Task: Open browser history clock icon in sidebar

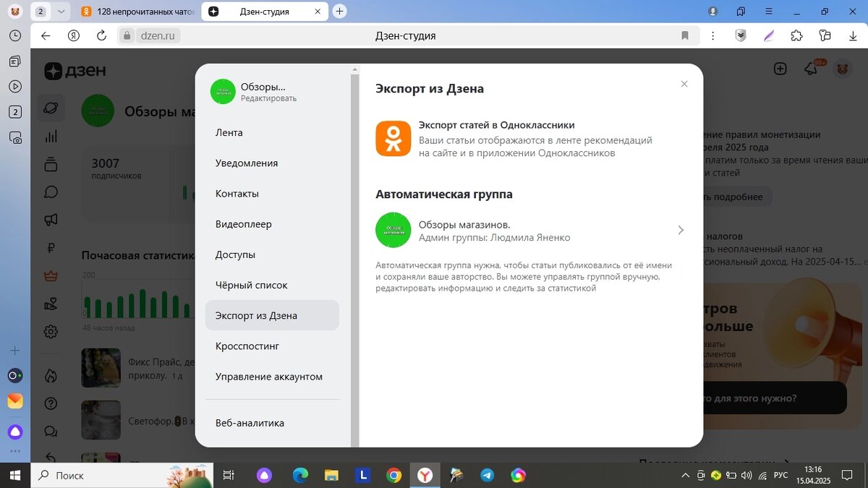Action: click(14, 35)
